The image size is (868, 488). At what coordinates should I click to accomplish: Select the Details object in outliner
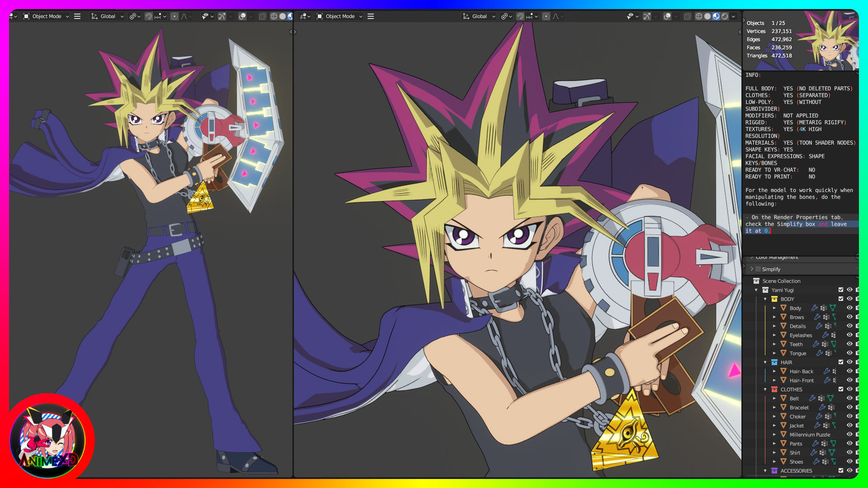point(797,326)
